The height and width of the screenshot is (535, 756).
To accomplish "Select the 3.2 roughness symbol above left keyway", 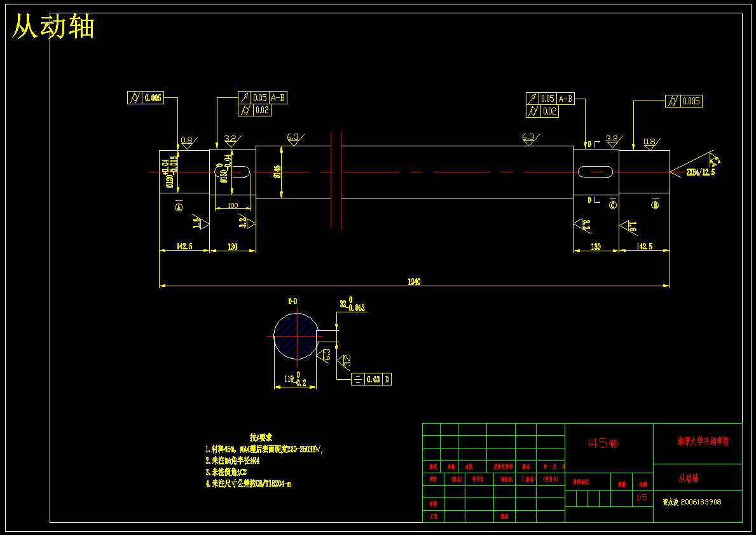I will click(x=232, y=141).
